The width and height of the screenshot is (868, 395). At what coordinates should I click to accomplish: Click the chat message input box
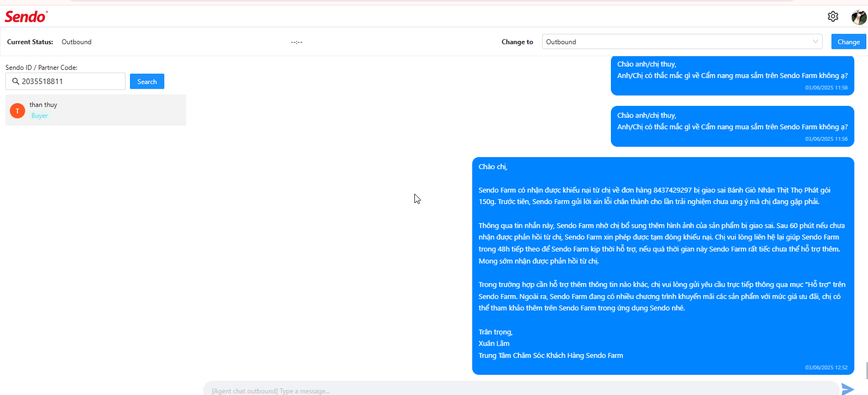point(521,389)
